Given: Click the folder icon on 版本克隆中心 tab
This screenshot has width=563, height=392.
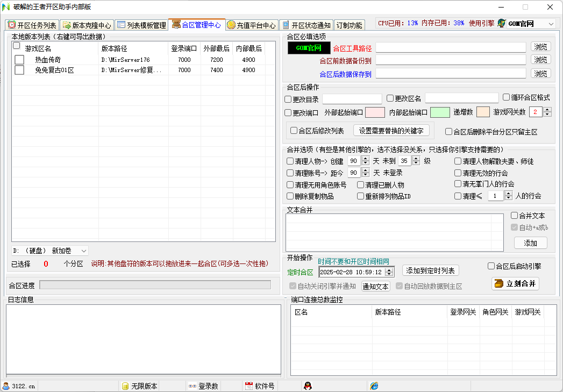Looking at the screenshot, I should [x=67, y=25].
